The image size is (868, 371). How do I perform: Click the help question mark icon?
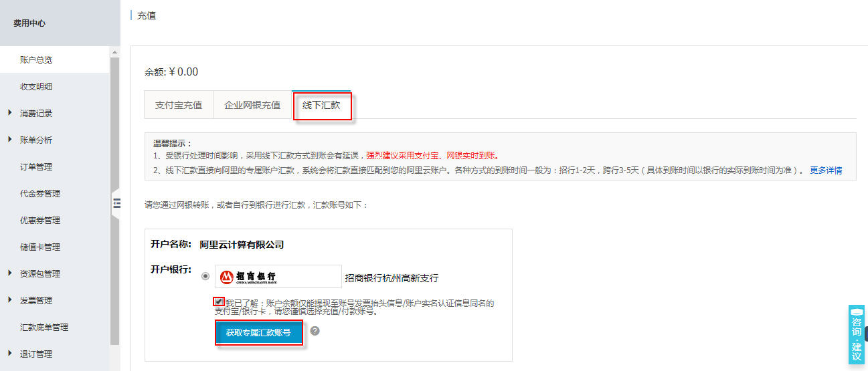tap(315, 331)
